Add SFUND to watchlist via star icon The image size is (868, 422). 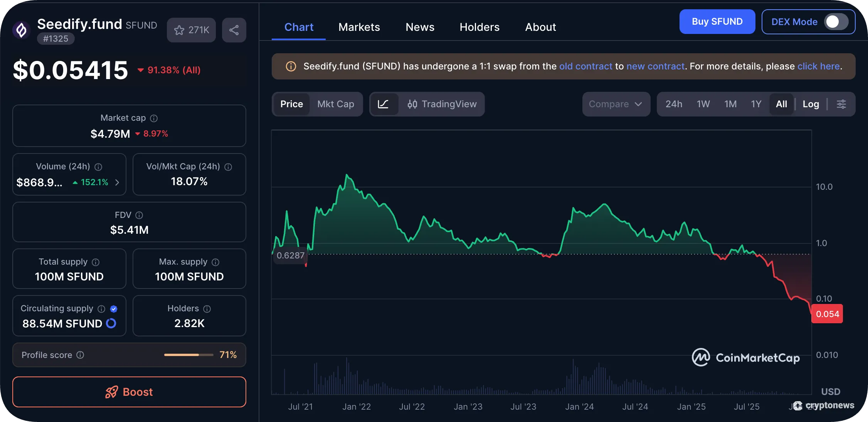point(179,30)
